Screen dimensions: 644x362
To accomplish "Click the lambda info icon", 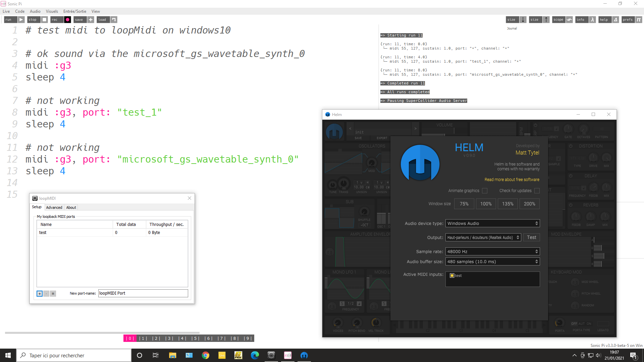I will tap(592, 19).
